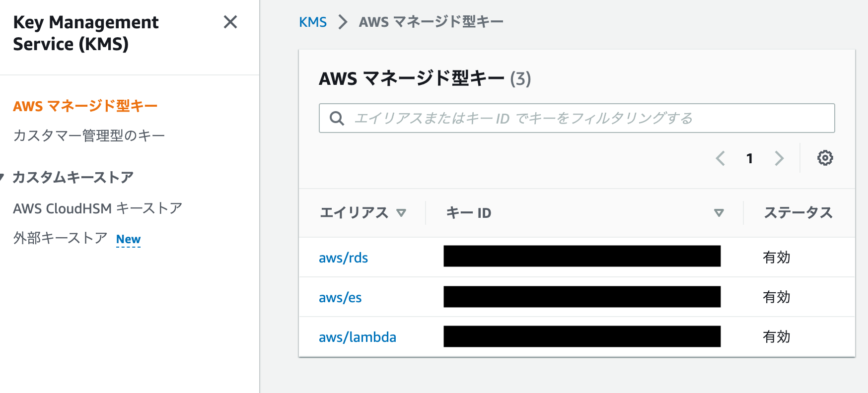Screen dimensions: 868x393
Task: Select page 1 in pagination
Action: tap(749, 158)
